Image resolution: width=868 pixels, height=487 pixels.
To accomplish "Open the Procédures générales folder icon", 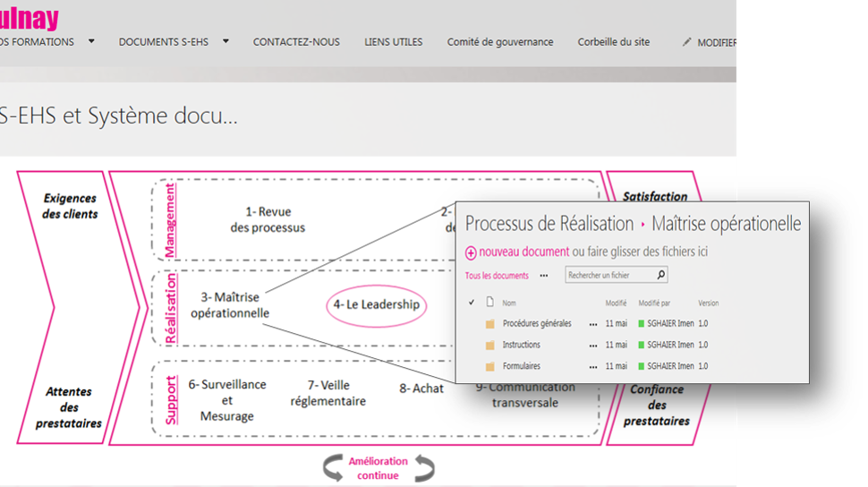I will pyautogui.click(x=489, y=324).
